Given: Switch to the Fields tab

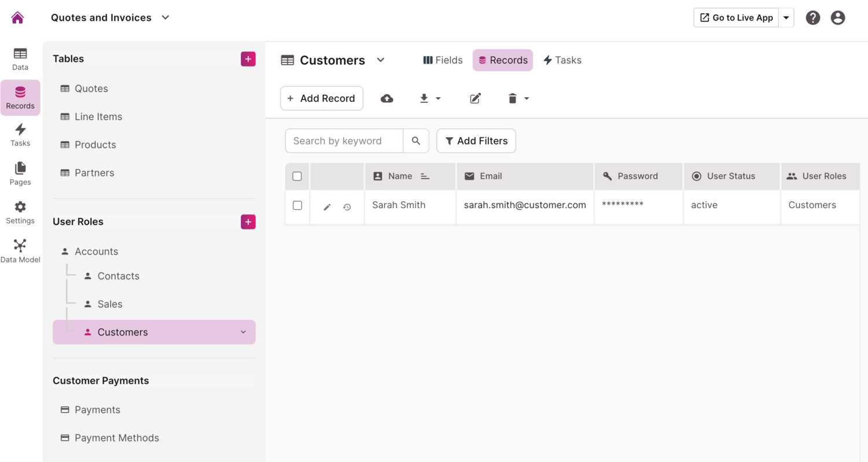Looking at the screenshot, I should coord(443,60).
